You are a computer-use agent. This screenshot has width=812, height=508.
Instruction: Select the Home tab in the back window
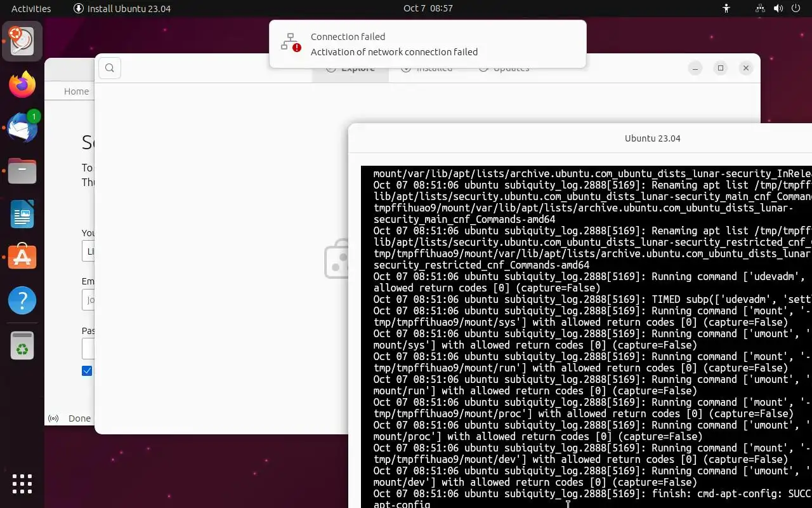[x=76, y=91]
